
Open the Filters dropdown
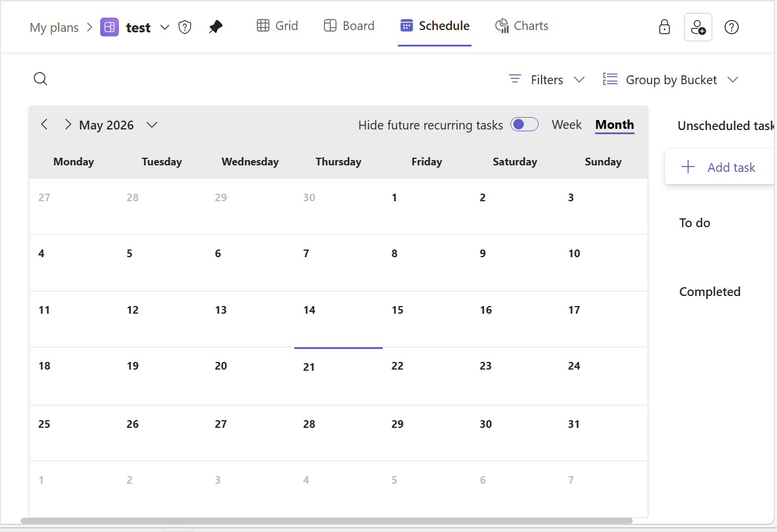coord(547,79)
